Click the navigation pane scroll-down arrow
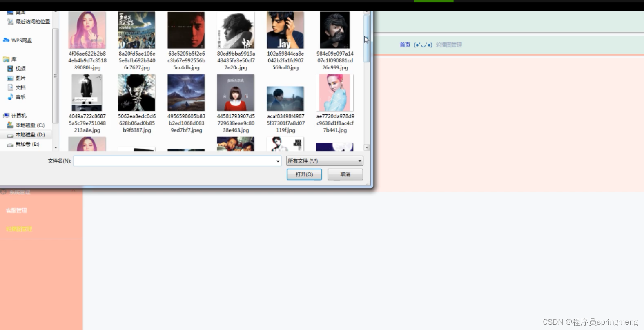 click(56, 147)
